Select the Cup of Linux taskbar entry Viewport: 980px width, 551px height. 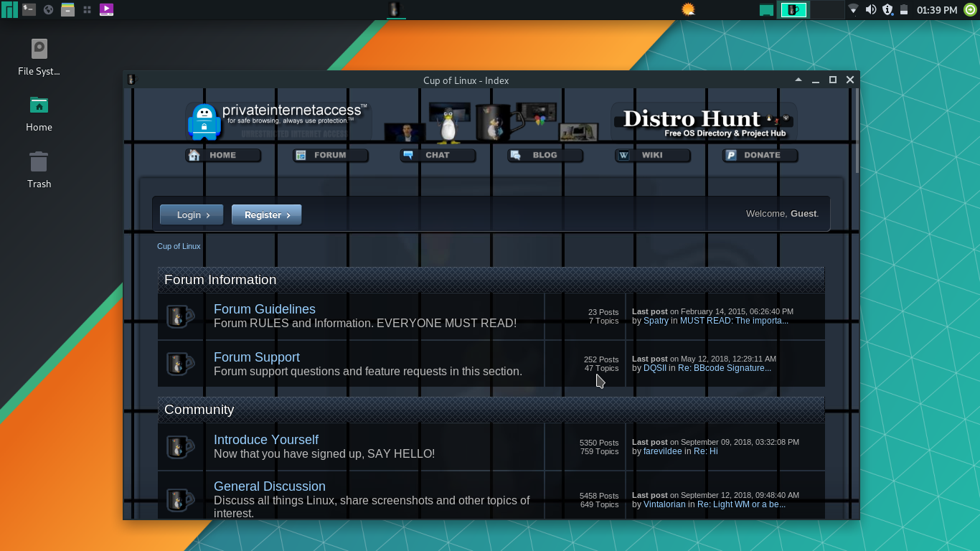click(x=396, y=9)
